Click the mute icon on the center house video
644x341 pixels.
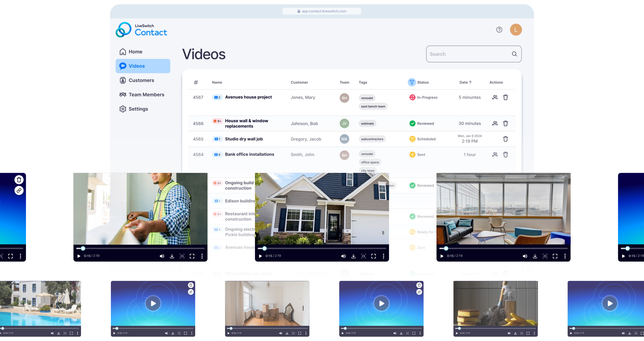click(343, 255)
